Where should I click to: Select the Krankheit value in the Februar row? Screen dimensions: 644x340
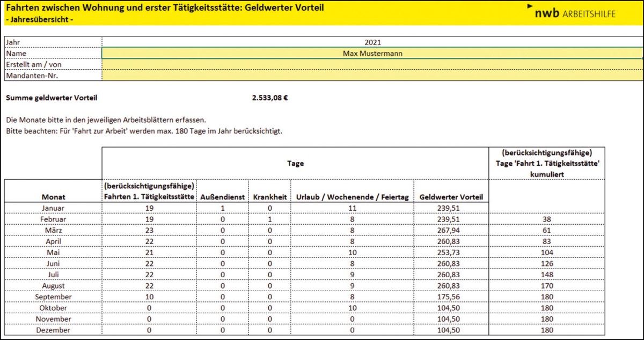click(x=269, y=219)
